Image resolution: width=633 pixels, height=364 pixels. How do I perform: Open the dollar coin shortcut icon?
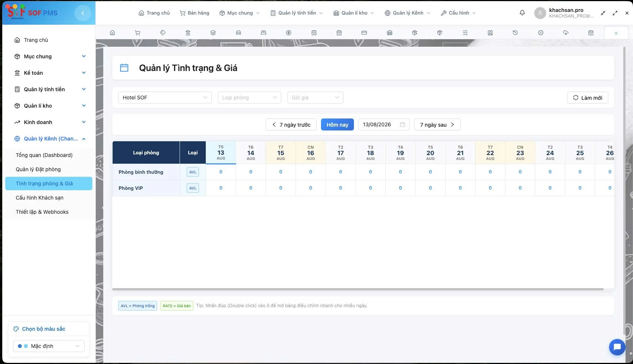[288, 33]
